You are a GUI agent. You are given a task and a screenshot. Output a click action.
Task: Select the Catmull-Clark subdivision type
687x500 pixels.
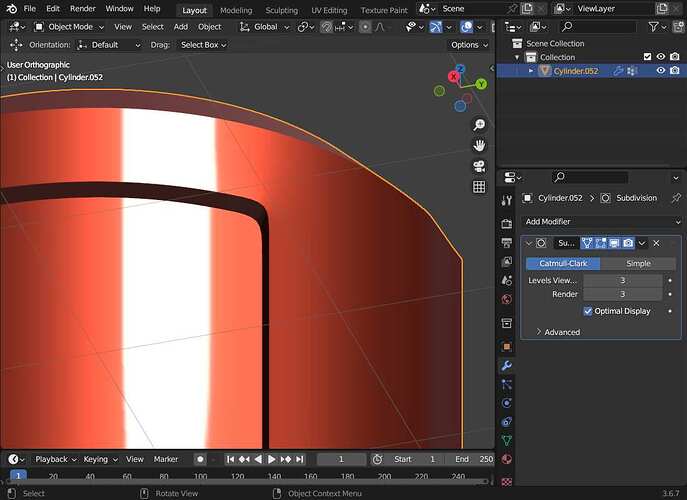coord(563,263)
